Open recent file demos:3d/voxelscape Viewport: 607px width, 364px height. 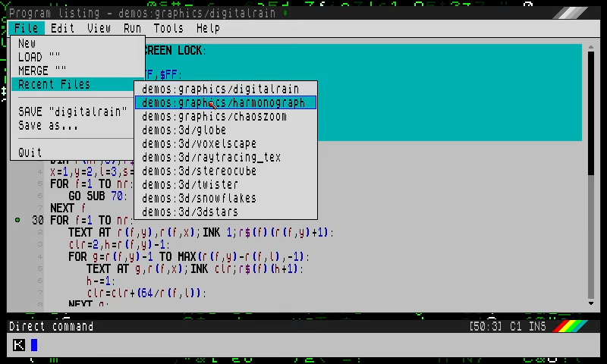[225, 144]
